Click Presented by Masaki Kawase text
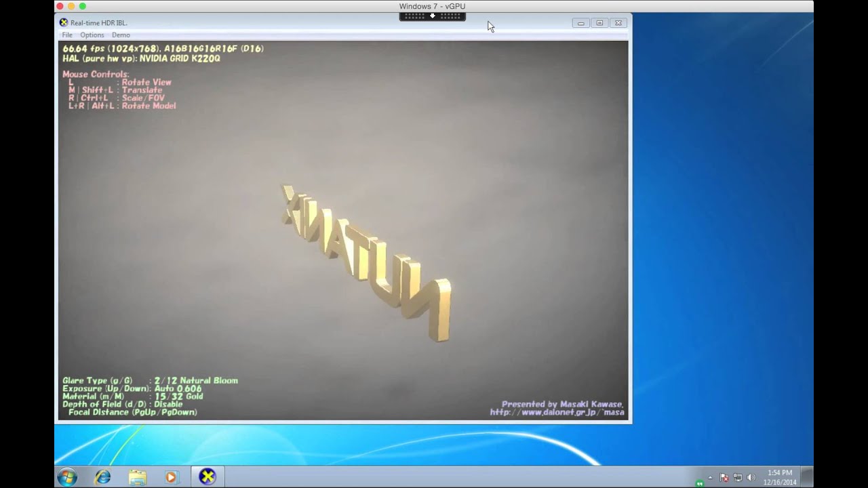868x488 pixels. 562,404
